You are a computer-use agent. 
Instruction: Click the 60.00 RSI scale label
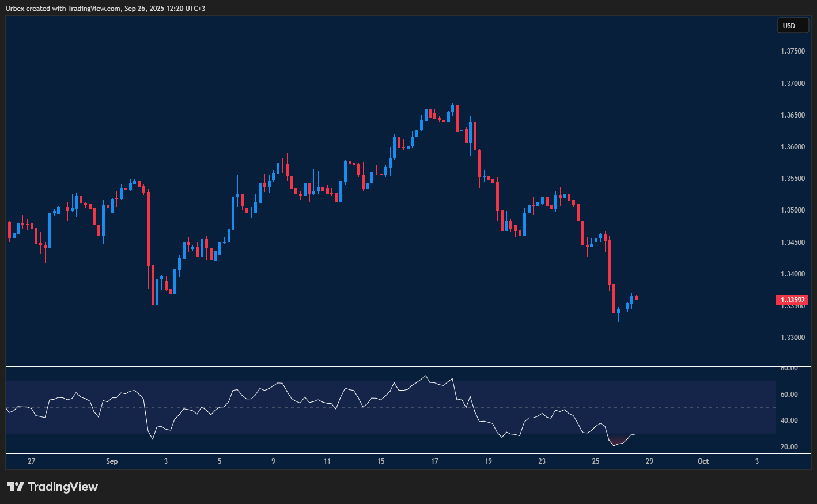pyautogui.click(x=789, y=395)
